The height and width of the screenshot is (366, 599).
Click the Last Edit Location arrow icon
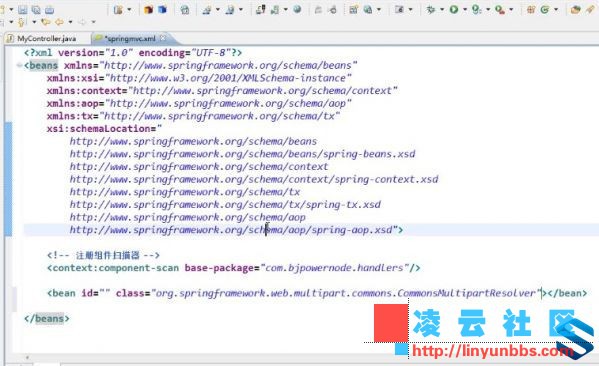[x=45, y=22]
